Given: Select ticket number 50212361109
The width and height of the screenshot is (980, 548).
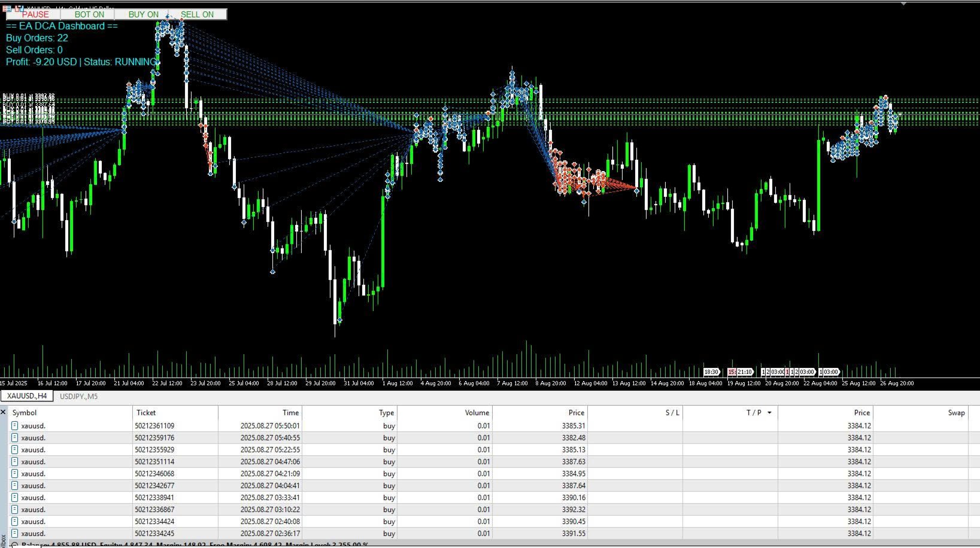Looking at the screenshot, I should coord(154,426).
